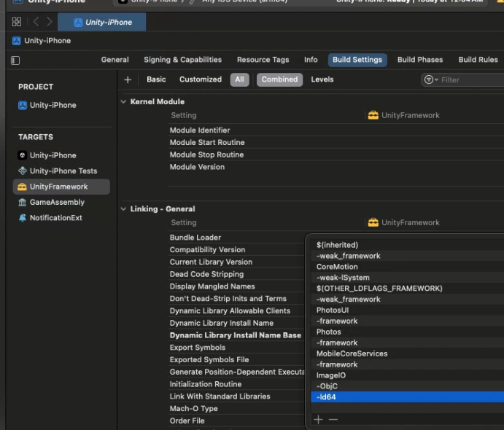Click the Current Library Version setting
The height and width of the screenshot is (430, 504).
(x=211, y=262)
